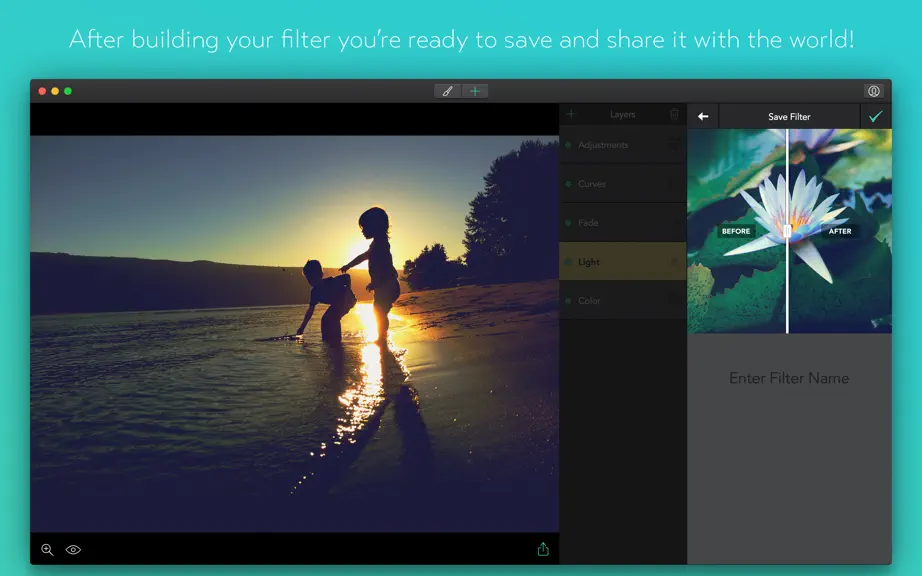The width and height of the screenshot is (922, 576).
Task: Toggle the Adjustments layer green dot
Action: (x=568, y=145)
